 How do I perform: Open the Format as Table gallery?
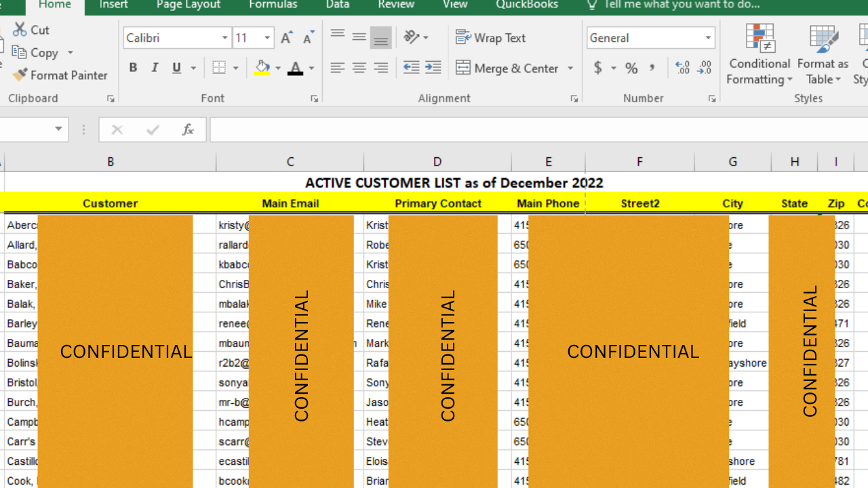(823, 54)
